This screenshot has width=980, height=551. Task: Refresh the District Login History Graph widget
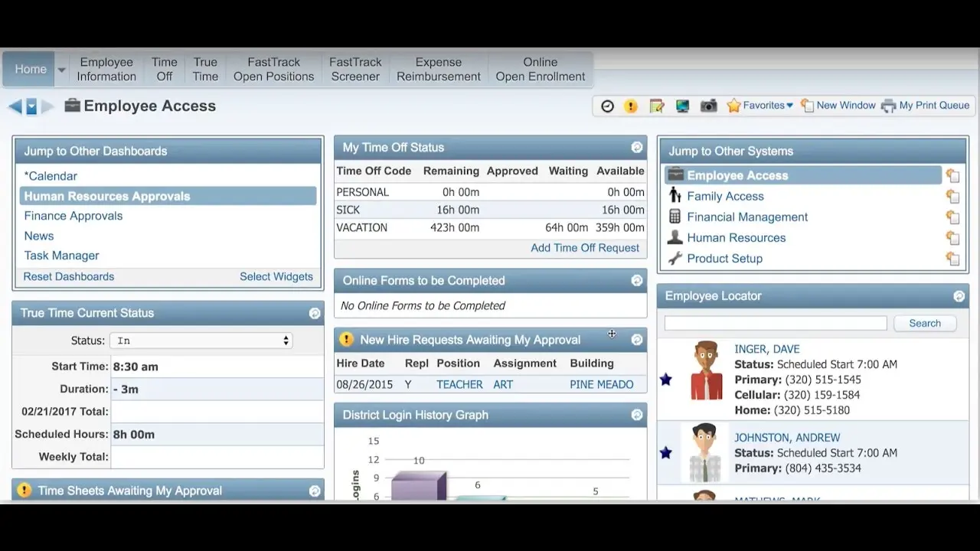point(637,415)
